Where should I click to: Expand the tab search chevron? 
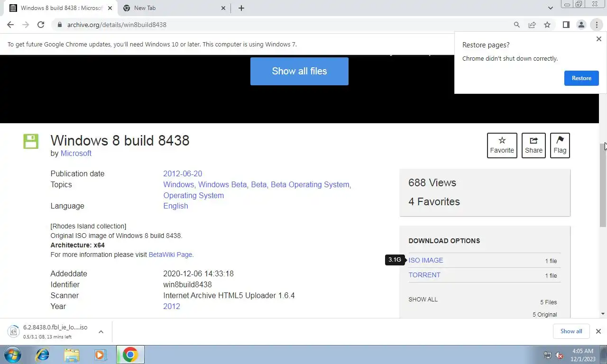pos(550,8)
